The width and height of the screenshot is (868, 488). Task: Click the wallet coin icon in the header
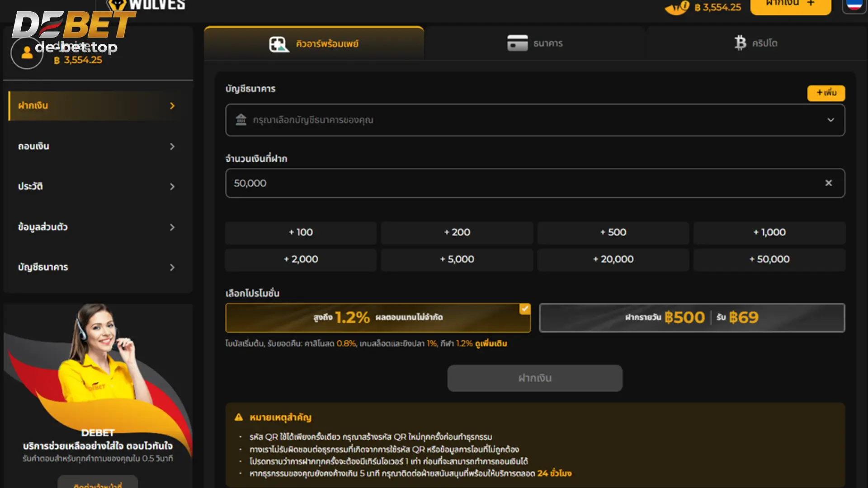677,7
